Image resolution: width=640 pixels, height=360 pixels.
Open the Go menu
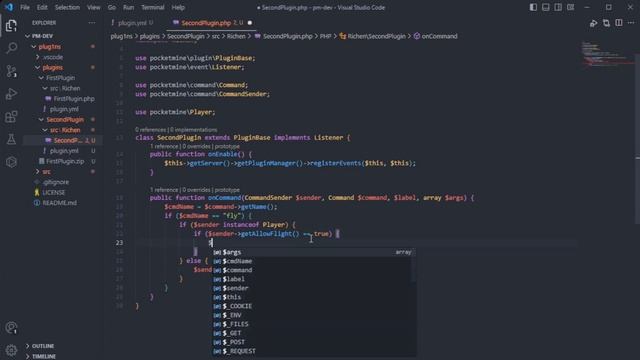111,7
